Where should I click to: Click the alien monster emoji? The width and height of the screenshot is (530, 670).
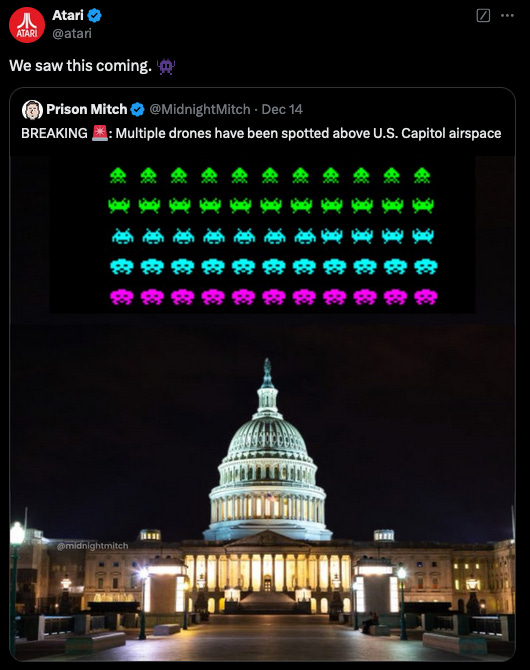point(166,66)
